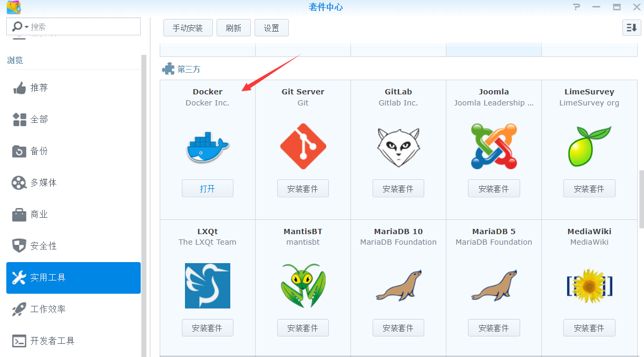Click the Package Center app icon in title bar

[14, 7]
